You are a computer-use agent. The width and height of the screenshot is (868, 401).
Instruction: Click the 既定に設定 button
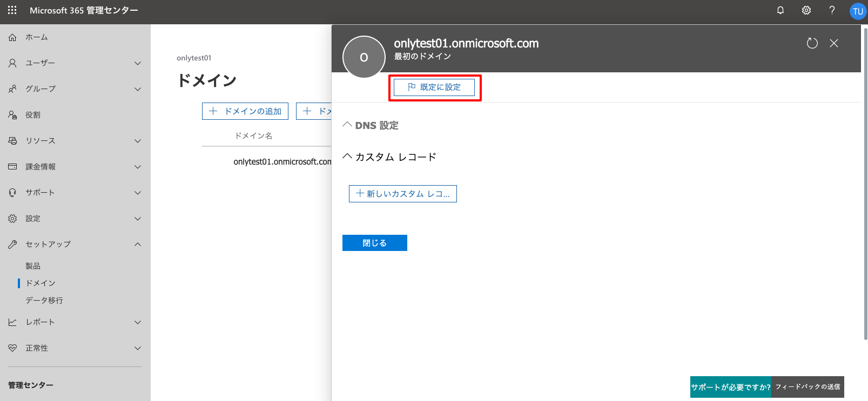pyautogui.click(x=434, y=87)
